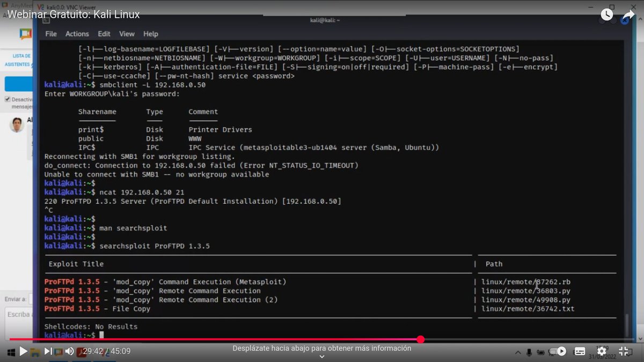Click the Sharename column heading
This screenshot has height=362, width=644.
(97, 112)
